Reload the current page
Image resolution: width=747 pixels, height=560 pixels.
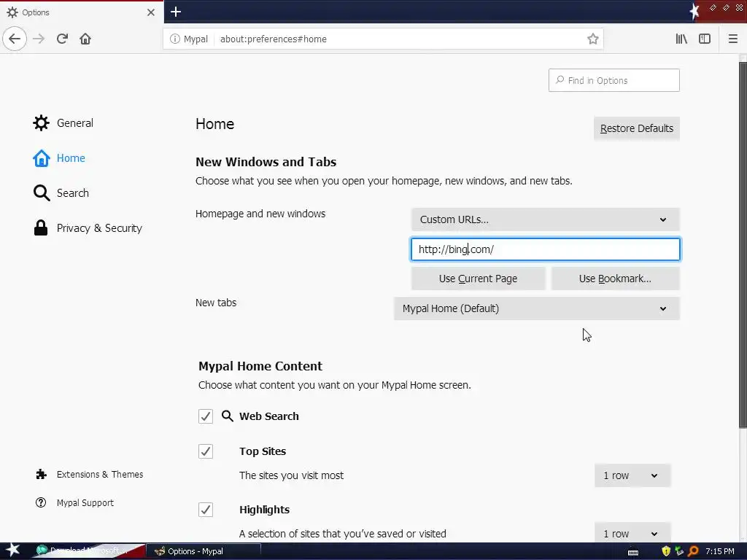62,39
